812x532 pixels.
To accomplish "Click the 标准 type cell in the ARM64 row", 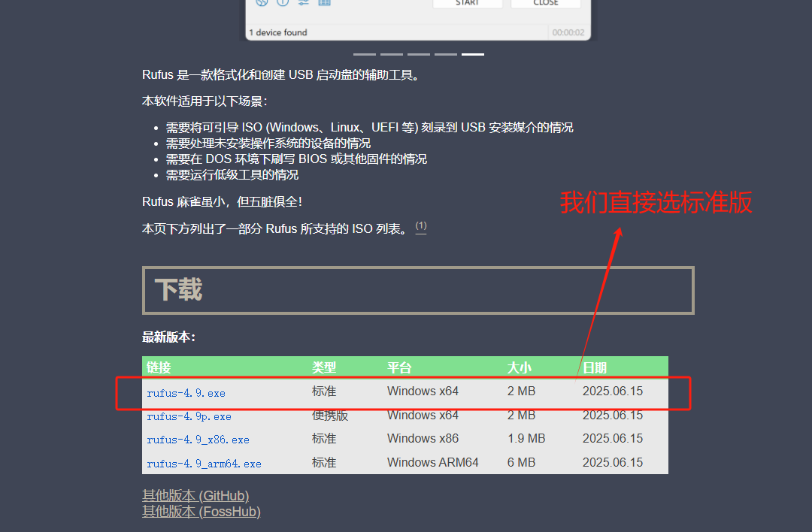I will (324, 462).
